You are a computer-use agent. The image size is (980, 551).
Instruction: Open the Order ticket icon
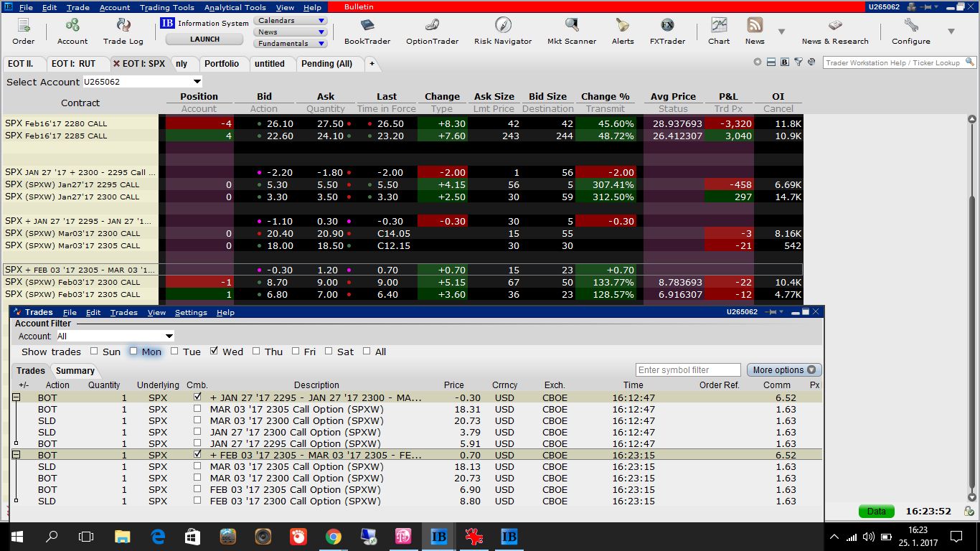23,31
